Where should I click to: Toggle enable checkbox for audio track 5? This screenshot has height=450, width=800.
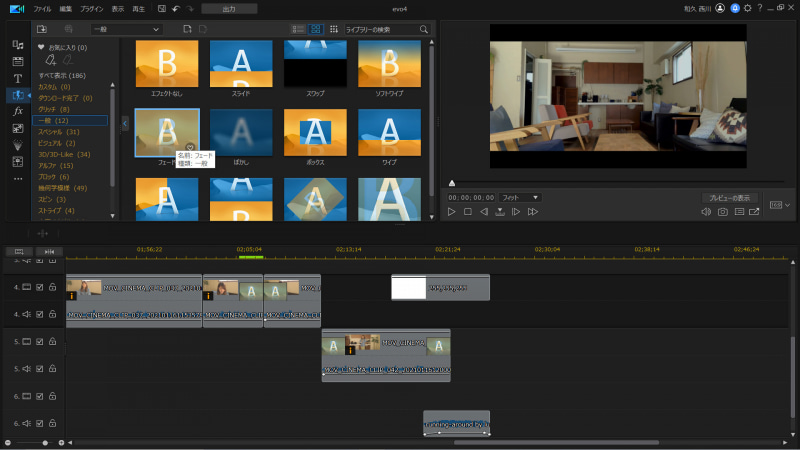(x=40, y=369)
